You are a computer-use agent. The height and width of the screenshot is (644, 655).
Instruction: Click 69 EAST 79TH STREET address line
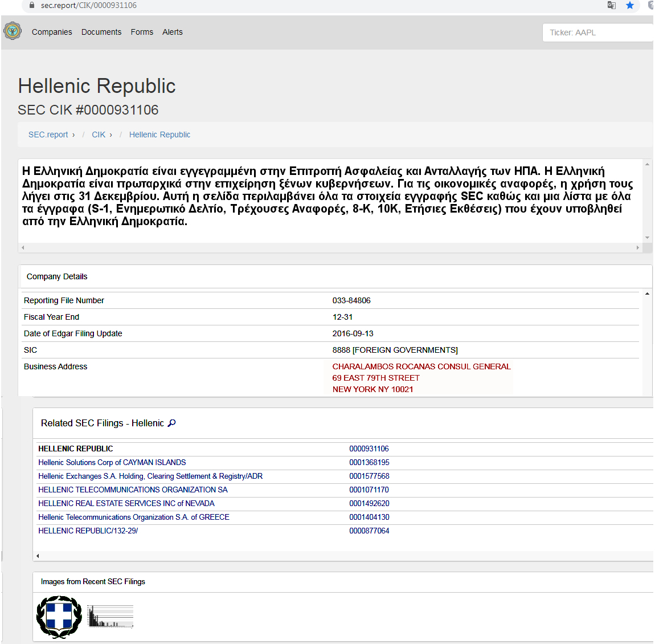pyautogui.click(x=376, y=378)
